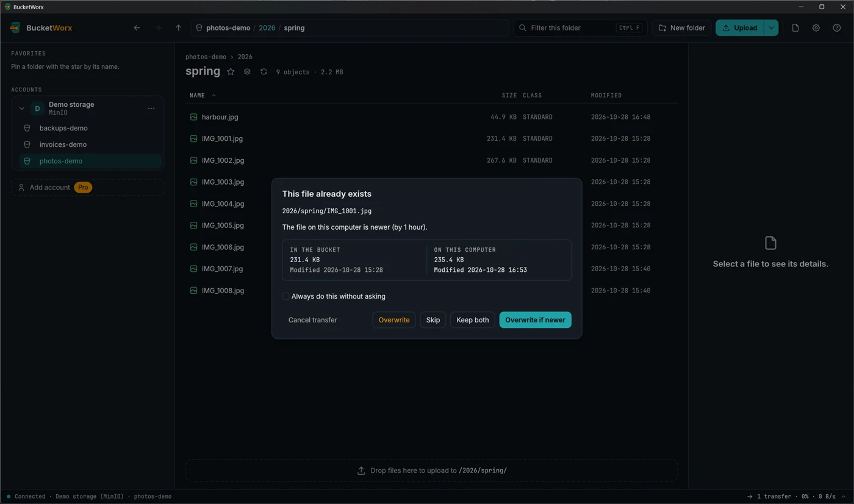854x504 pixels.
Task: Select the invoices-demo bucket
Action: 90,144
